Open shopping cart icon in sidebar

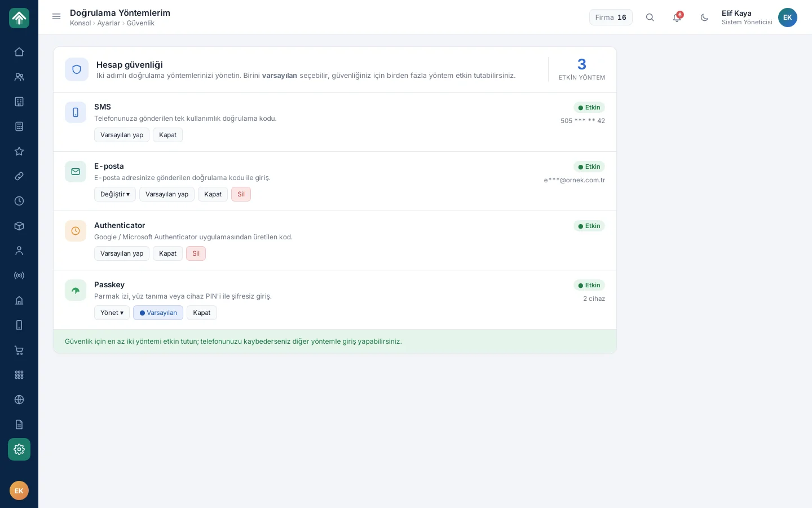pos(19,350)
